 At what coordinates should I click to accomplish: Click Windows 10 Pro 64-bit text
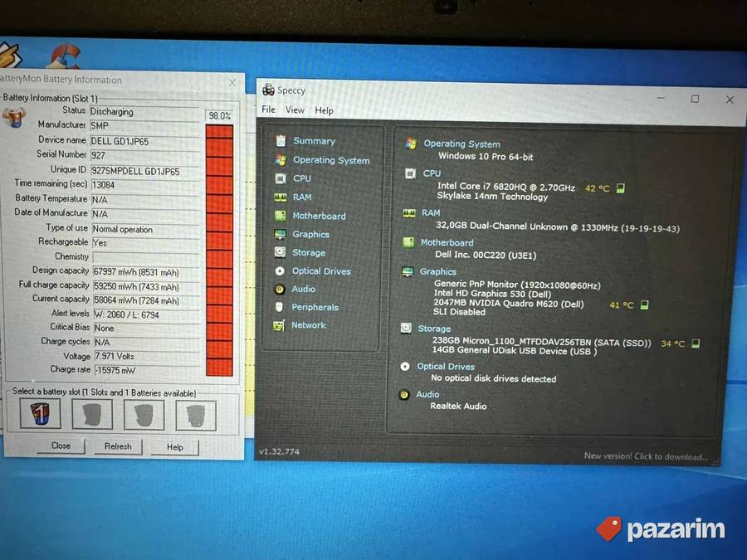click(x=486, y=156)
